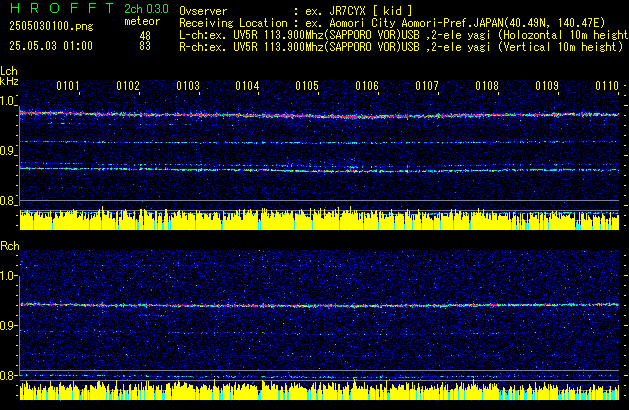
Task: Click the Rch 0.9 kHz axis label
Action: click(8, 325)
